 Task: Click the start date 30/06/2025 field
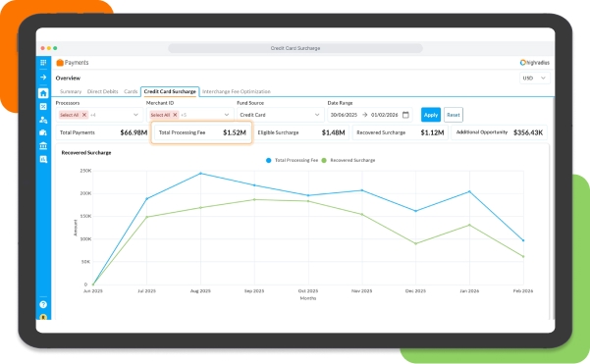click(x=344, y=115)
